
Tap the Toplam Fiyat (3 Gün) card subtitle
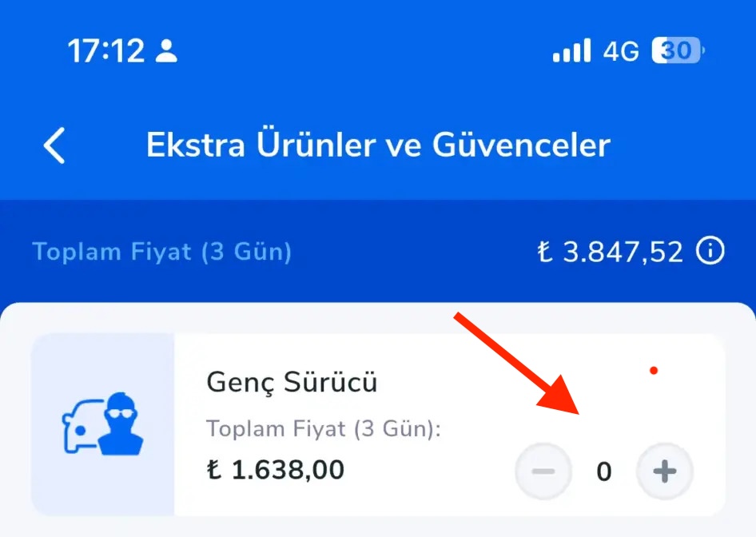[x=323, y=428]
